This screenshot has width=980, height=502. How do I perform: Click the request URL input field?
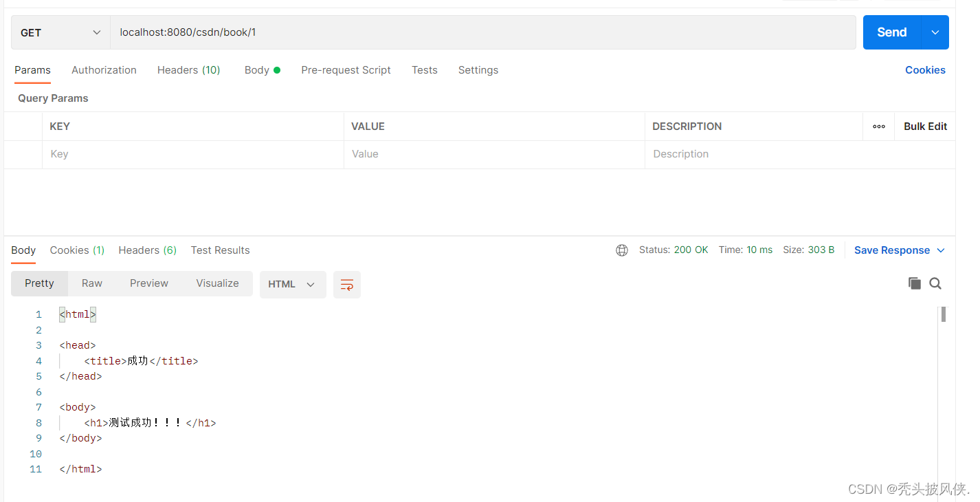point(483,32)
